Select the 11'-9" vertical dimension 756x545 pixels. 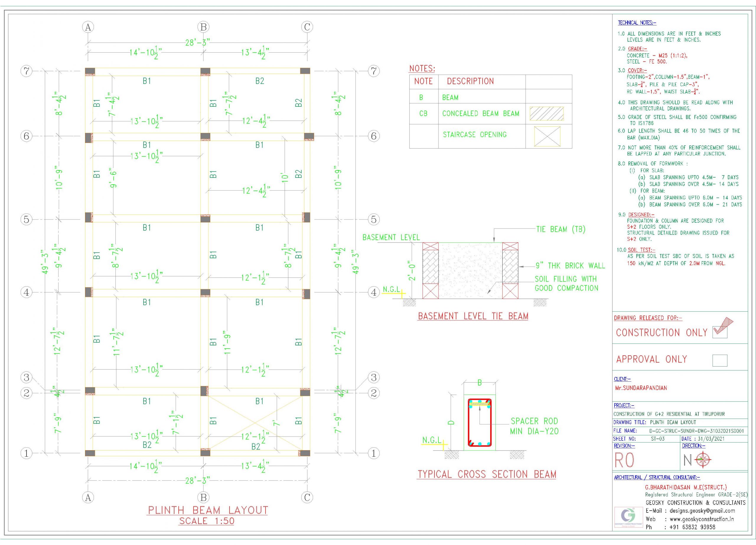[227, 342]
